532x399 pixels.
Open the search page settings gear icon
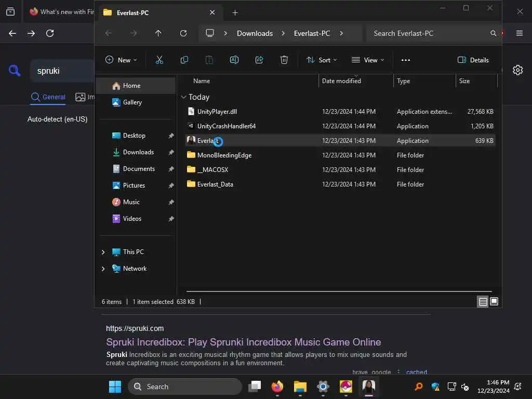click(x=517, y=70)
